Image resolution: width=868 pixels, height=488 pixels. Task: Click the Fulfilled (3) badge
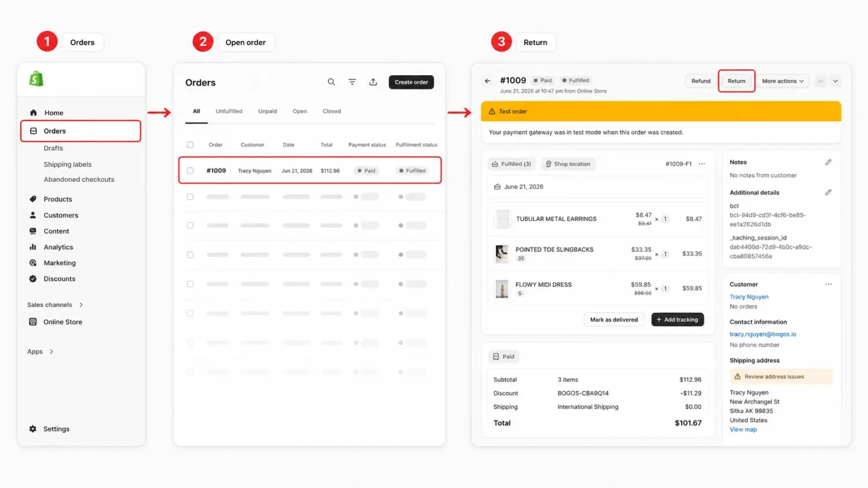[512, 164]
